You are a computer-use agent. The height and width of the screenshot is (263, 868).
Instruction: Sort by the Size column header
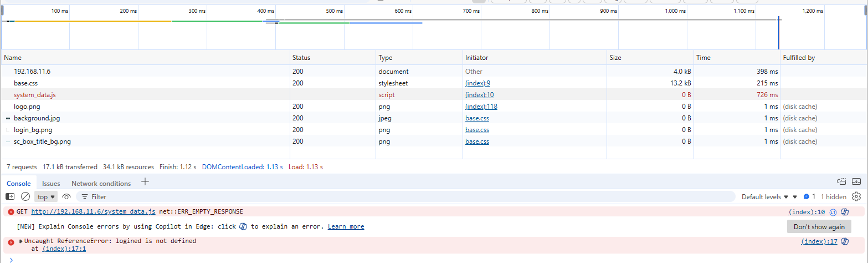[x=650, y=57]
